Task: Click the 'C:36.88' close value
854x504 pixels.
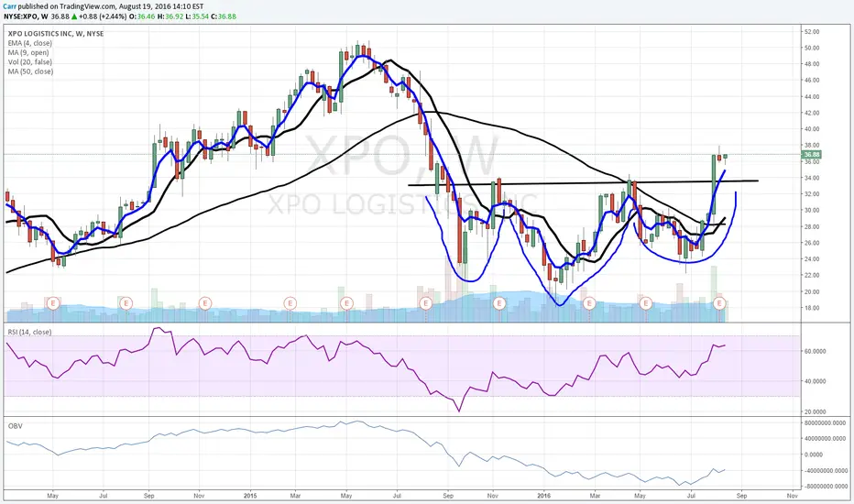Action: pos(224,16)
